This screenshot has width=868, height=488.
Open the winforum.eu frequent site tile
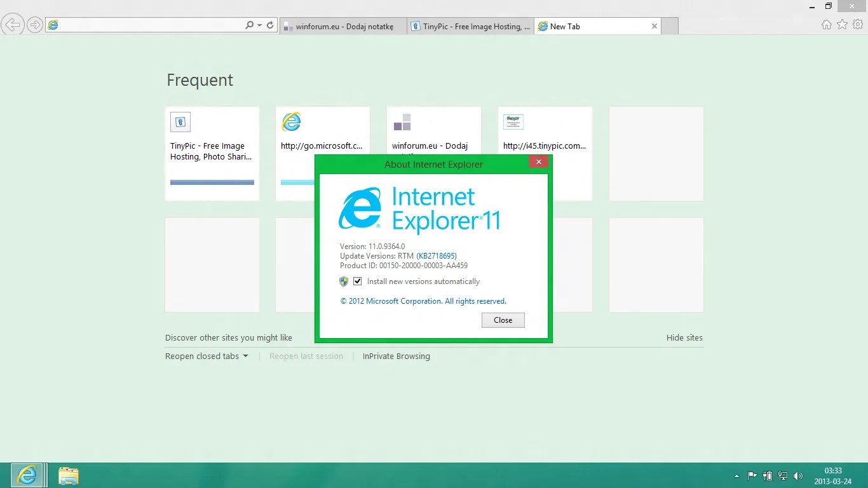pyautogui.click(x=433, y=127)
